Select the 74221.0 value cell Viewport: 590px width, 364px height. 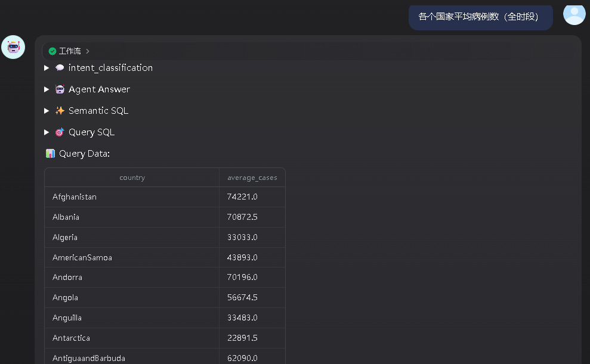(x=252, y=197)
